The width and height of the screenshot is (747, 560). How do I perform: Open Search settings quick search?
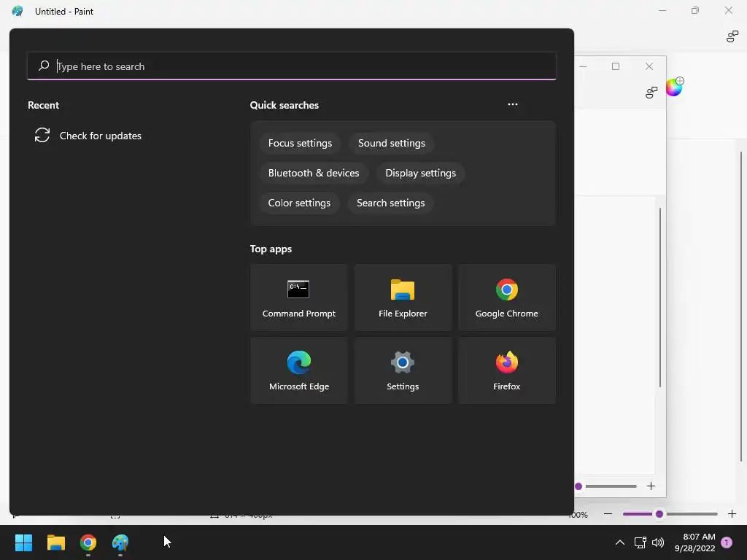point(391,203)
